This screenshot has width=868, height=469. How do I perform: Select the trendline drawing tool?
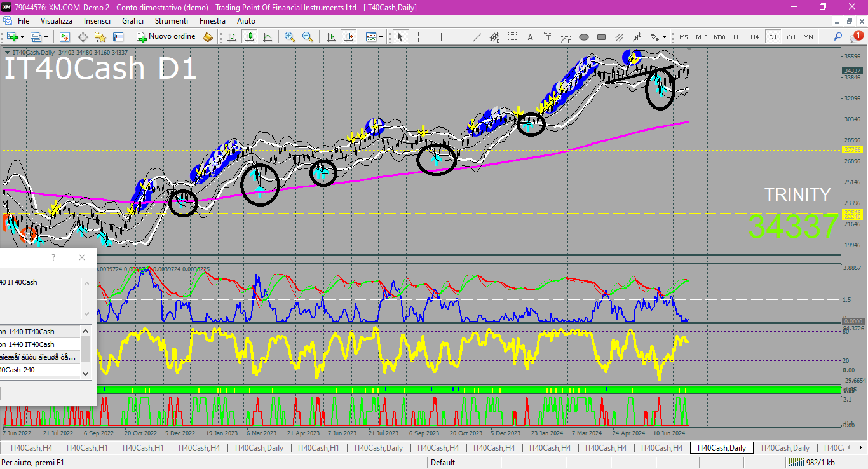(477, 37)
